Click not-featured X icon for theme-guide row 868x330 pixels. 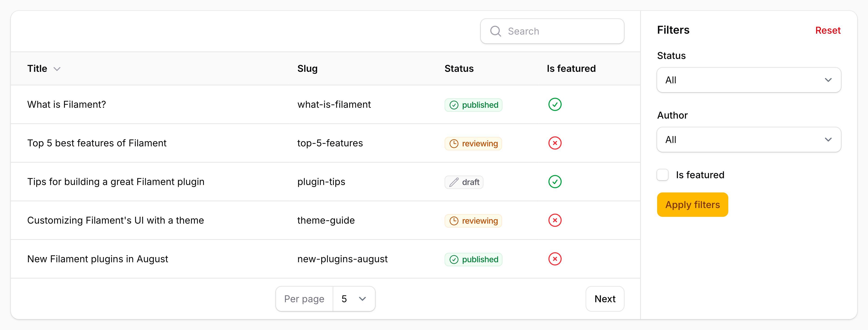(x=555, y=220)
